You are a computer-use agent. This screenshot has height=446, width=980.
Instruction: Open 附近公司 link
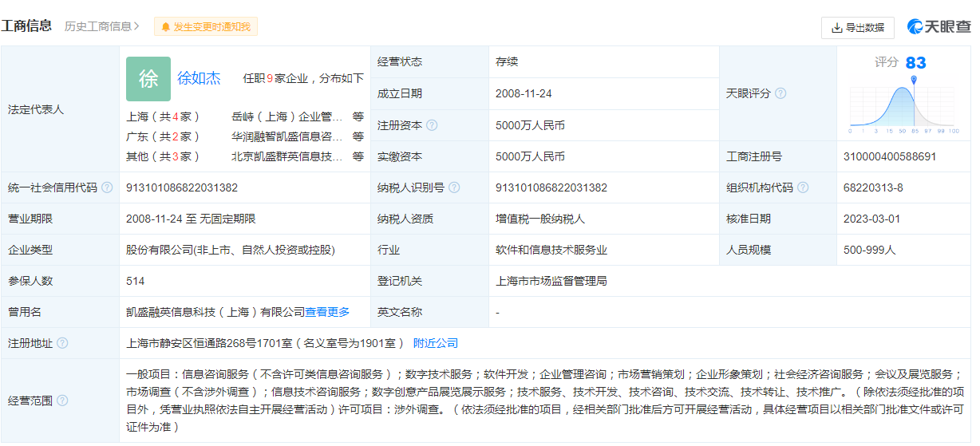click(x=436, y=343)
